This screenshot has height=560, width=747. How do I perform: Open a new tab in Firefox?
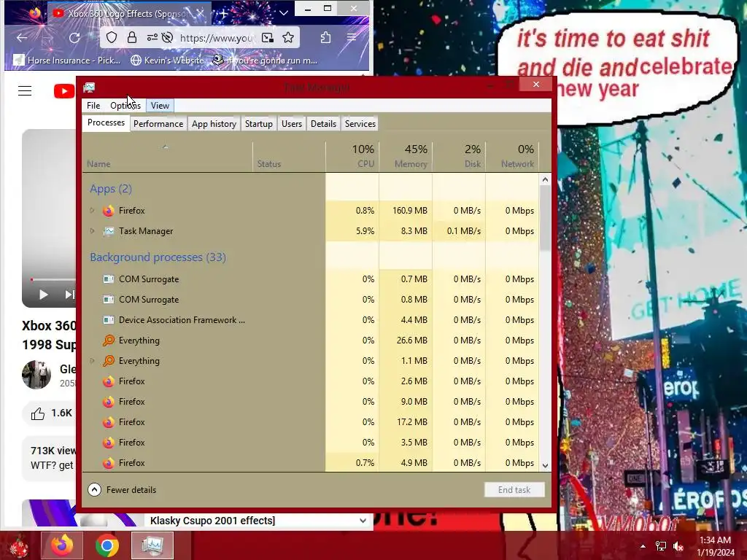[x=223, y=13]
